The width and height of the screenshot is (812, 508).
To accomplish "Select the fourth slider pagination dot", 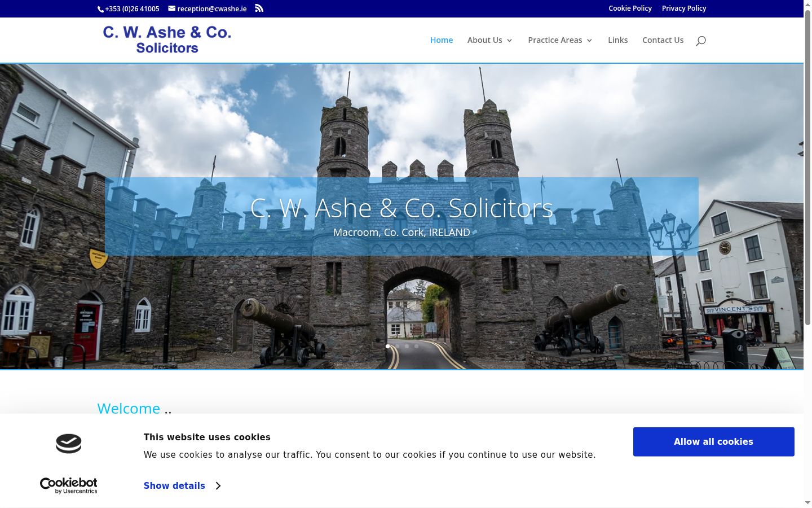I will pyautogui.click(x=416, y=346).
